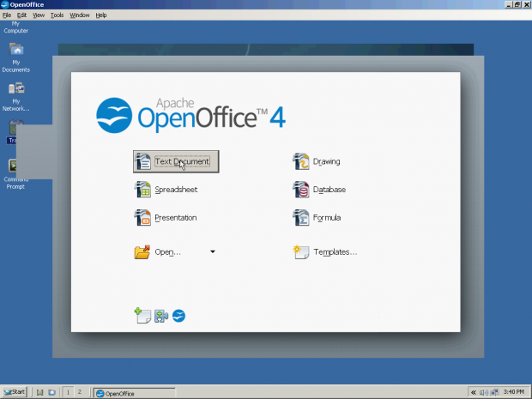Click the network tray icon
Screen dimensions: 532x399
(494, 392)
